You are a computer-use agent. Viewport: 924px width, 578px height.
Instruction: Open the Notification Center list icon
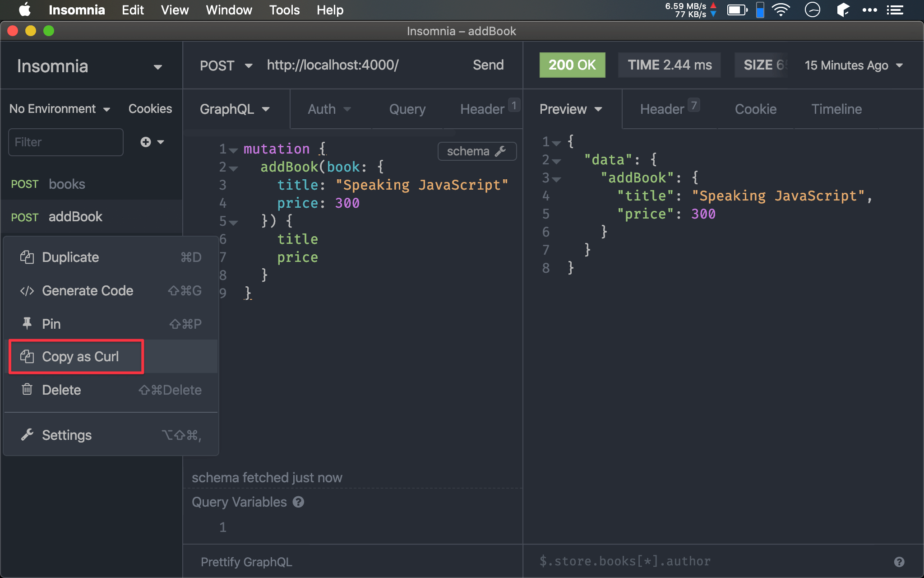(x=895, y=9)
